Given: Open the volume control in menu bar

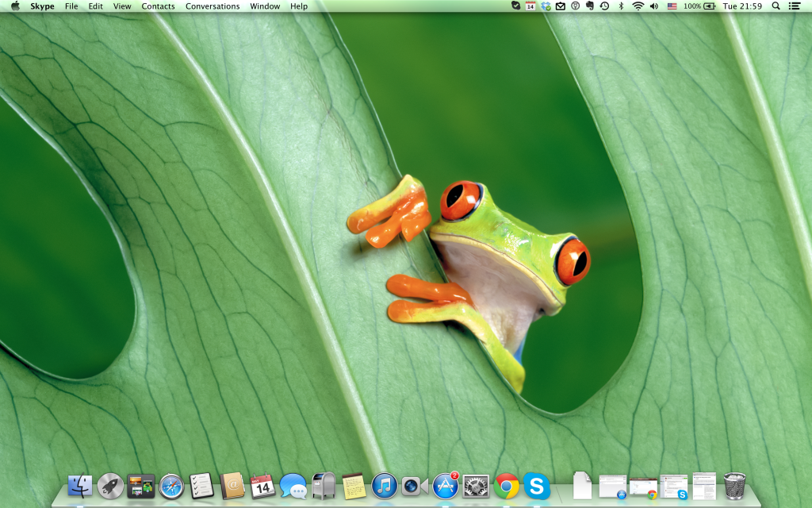Looking at the screenshot, I should coord(654,6).
